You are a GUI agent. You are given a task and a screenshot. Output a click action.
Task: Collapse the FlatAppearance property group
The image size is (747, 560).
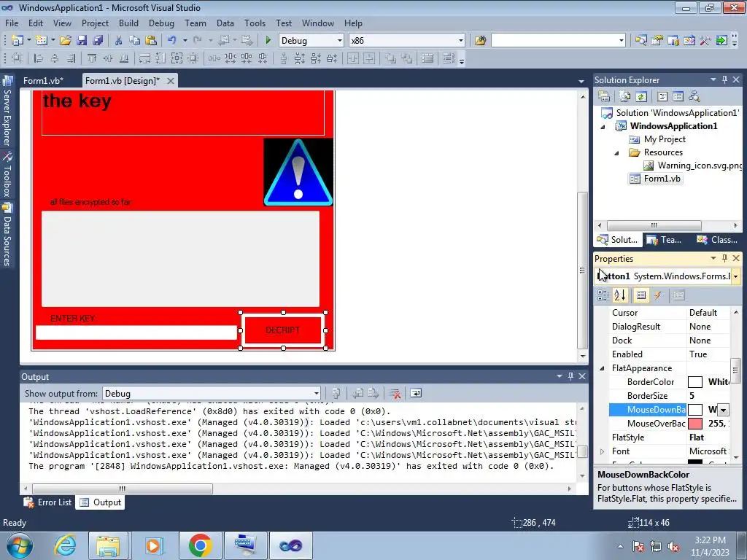pos(602,368)
